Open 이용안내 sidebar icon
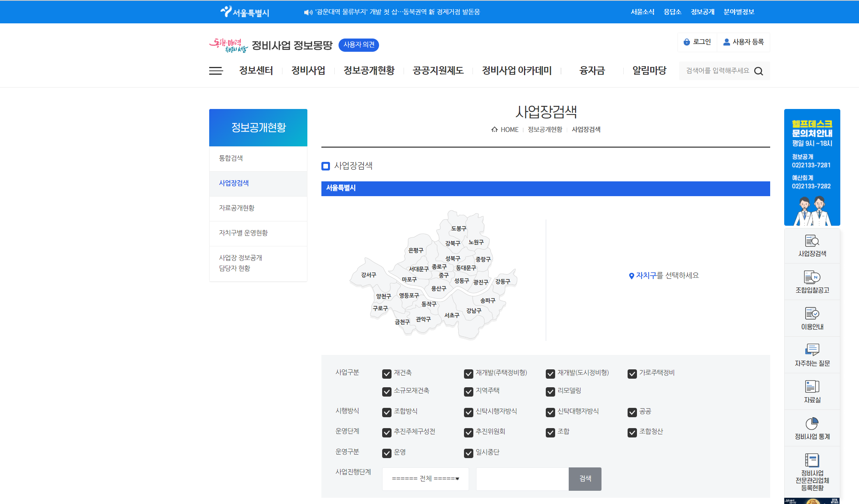 (x=812, y=314)
